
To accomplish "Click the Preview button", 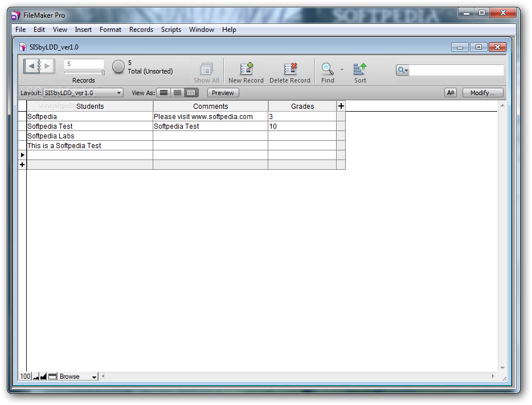I will [223, 93].
